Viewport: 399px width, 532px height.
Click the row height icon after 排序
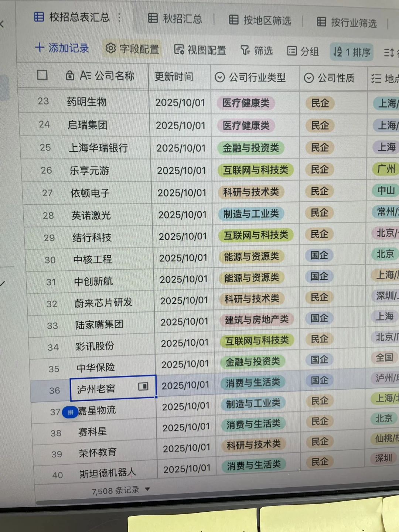click(389, 53)
